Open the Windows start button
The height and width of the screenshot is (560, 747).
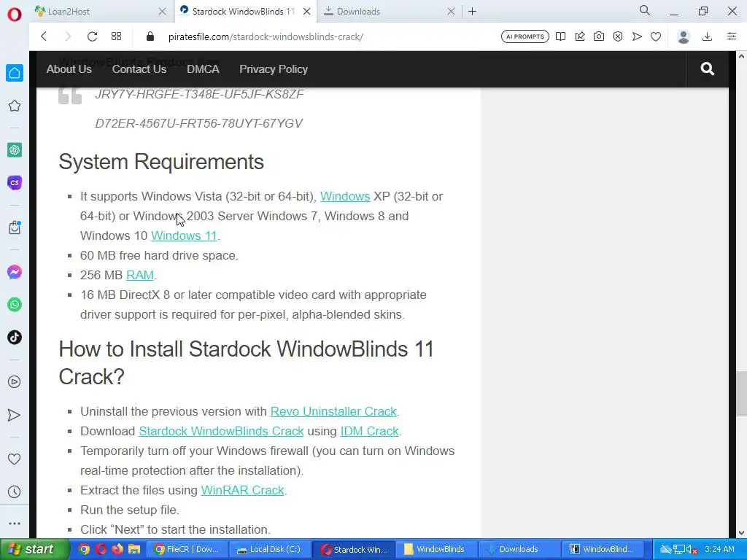[x=35, y=549]
